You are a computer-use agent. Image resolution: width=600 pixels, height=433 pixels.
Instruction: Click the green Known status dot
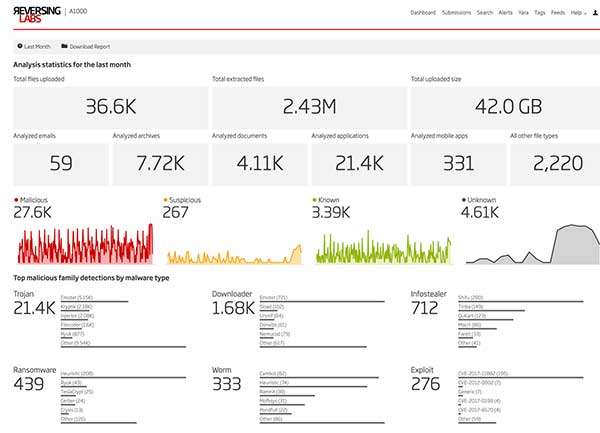tap(314, 200)
